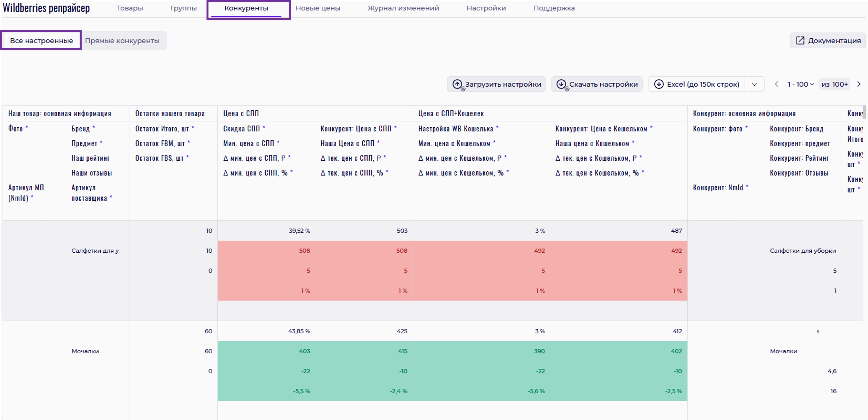Screen dimensions: 868x420
Task: Click the Excel download arrow icon
Action: click(659, 84)
